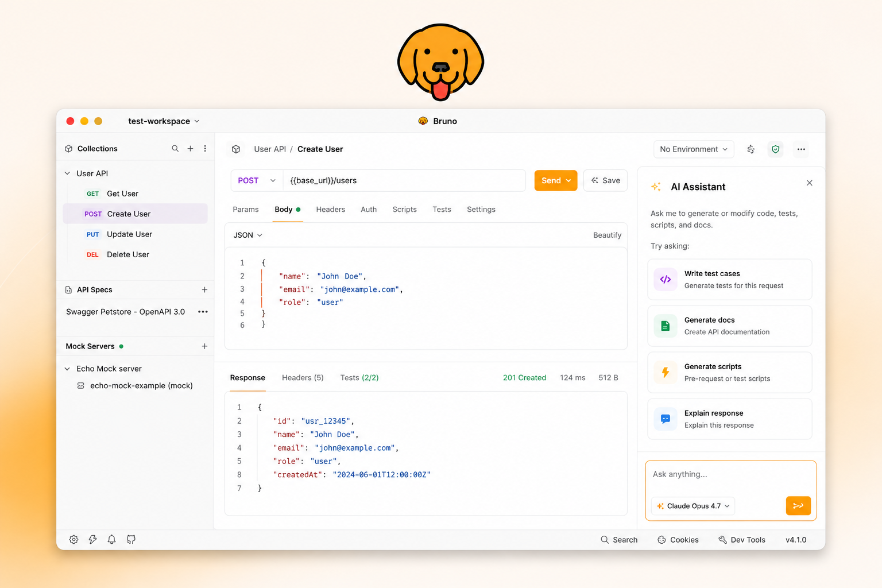
Task: Select the PUT Update User request
Action: coord(135,234)
